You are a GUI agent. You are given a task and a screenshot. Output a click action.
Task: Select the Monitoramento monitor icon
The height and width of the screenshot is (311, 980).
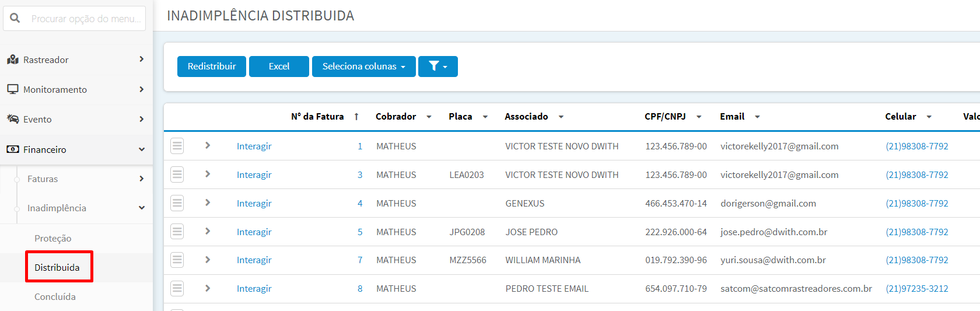(x=12, y=89)
